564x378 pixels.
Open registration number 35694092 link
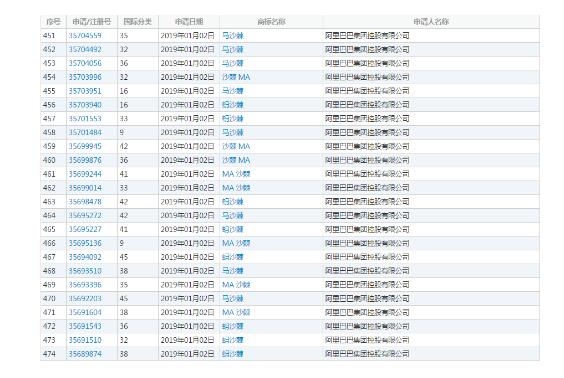(x=85, y=257)
